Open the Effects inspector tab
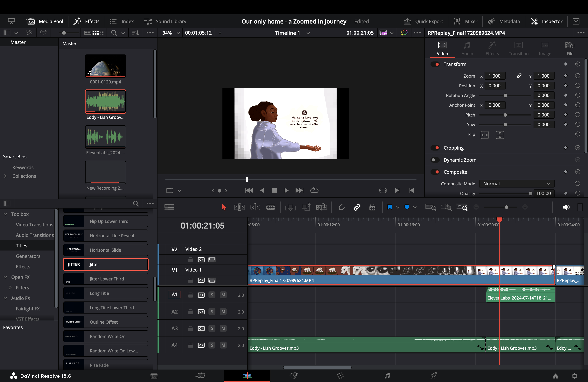 492,49
